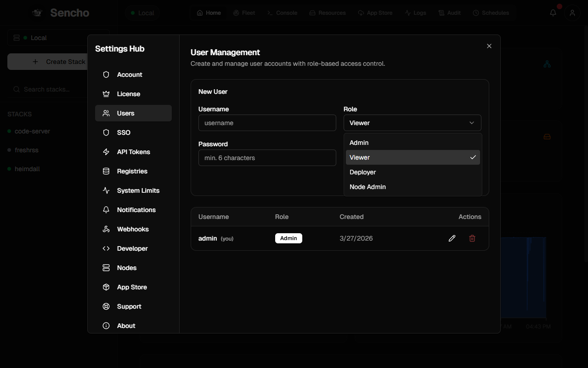Click the Create Stack button
588x368 pixels.
tap(58, 62)
